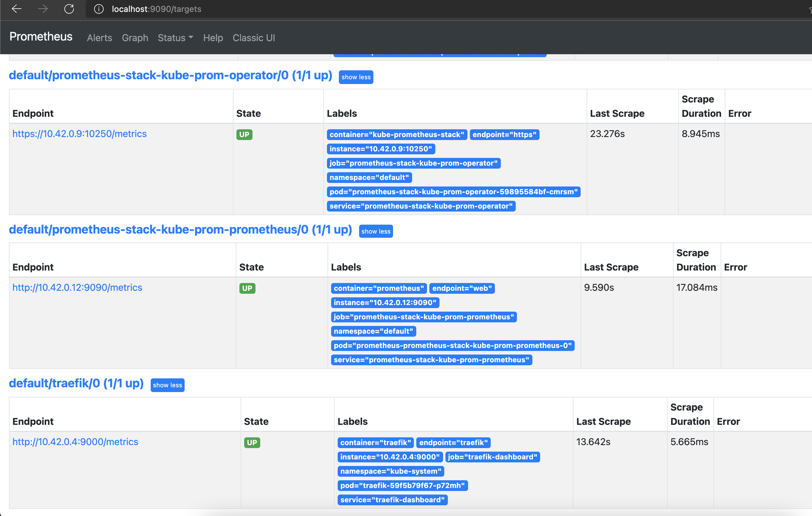Image resolution: width=812 pixels, height=516 pixels.
Task: Click label endpoint="traefik"
Action: [453, 442]
